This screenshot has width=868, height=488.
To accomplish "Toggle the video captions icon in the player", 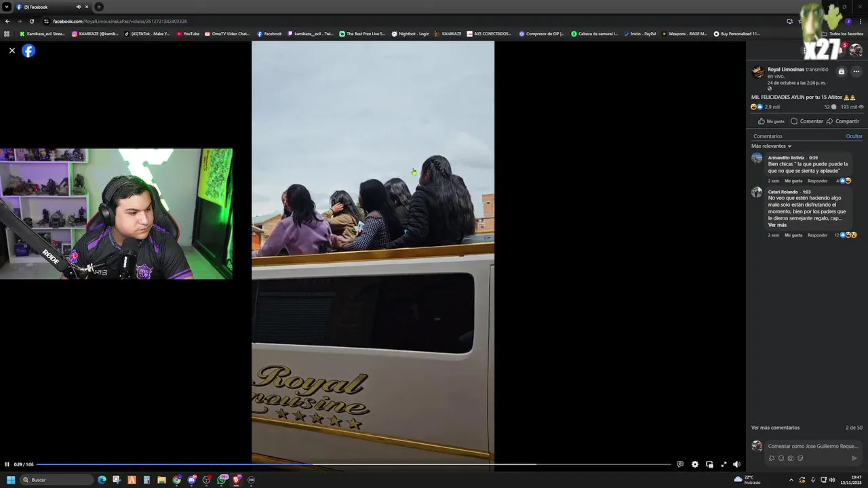I will click(x=680, y=464).
